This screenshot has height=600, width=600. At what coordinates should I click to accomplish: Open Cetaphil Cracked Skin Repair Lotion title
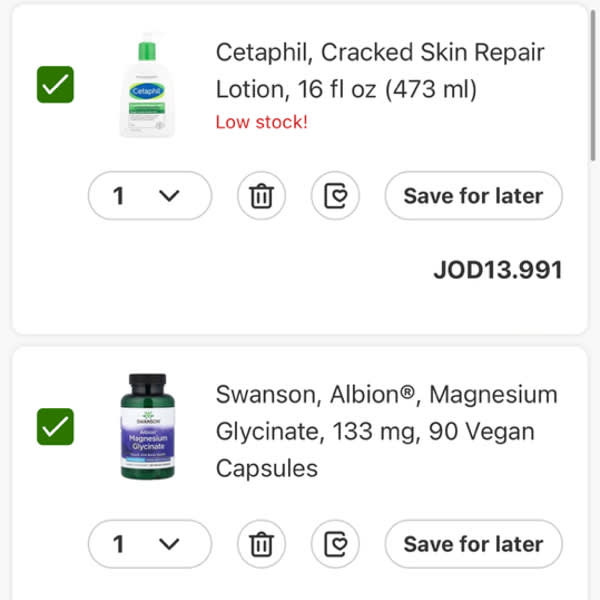(x=380, y=71)
